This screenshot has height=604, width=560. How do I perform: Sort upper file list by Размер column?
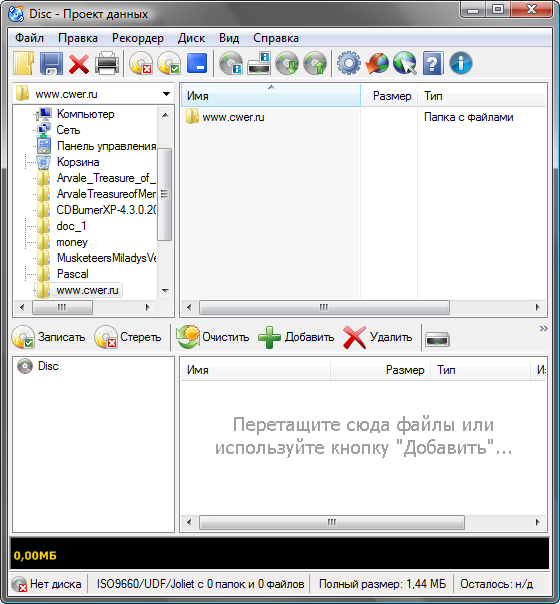click(x=389, y=96)
